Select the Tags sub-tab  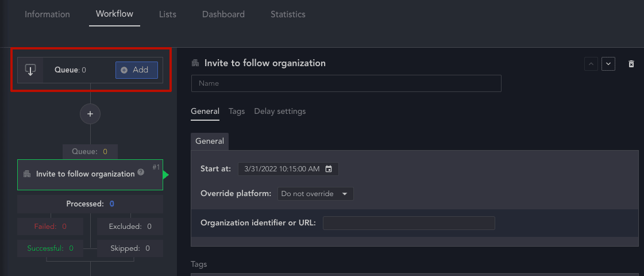[x=237, y=112]
